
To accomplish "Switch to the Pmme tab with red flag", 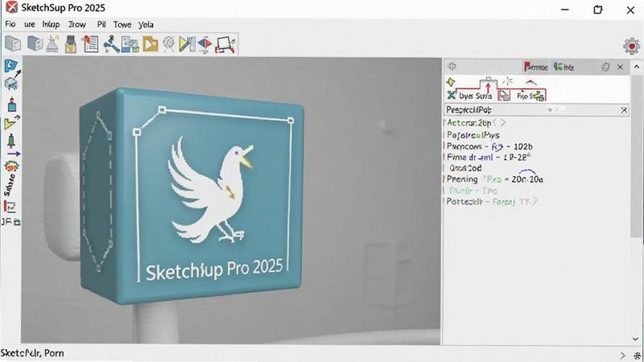I will [535, 67].
